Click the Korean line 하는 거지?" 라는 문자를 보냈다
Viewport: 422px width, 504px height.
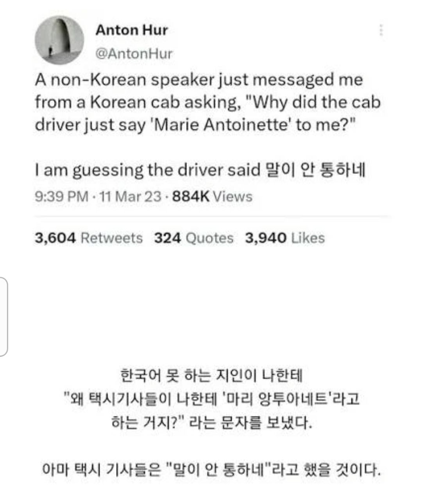211,423
